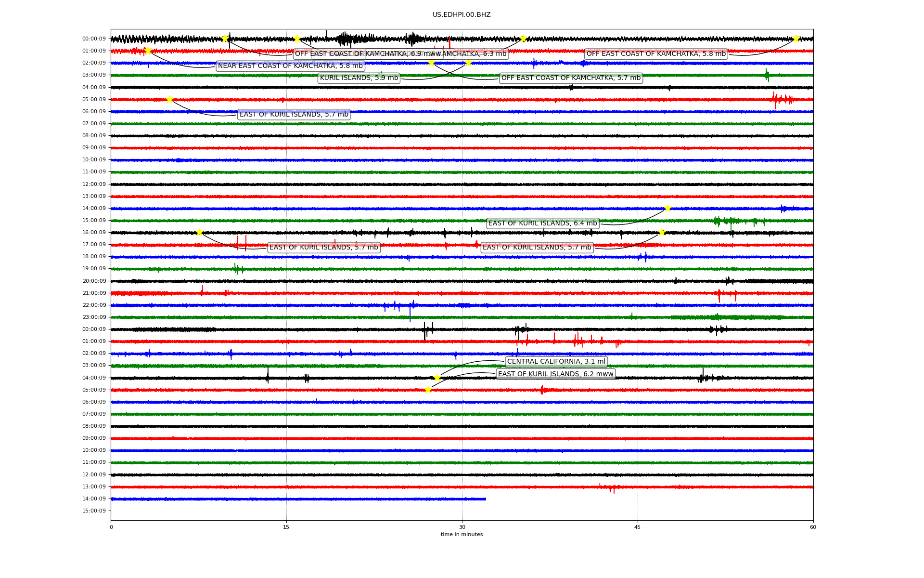Image resolution: width=924 pixels, height=578 pixels.
Task: Click the time in minutes axis label
Action: [x=462, y=535]
